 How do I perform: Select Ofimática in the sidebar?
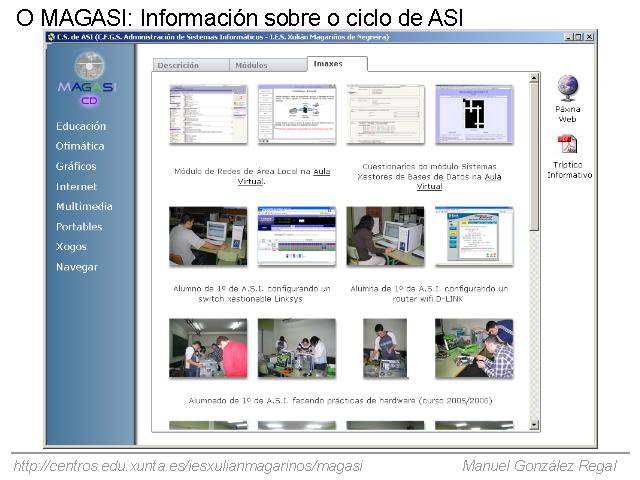(80, 147)
